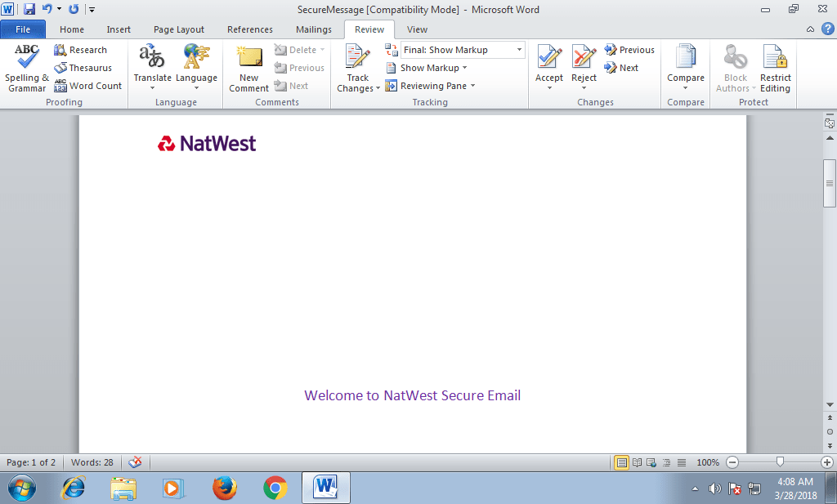Open the File tab
This screenshot has width=837, height=504.
point(23,29)
